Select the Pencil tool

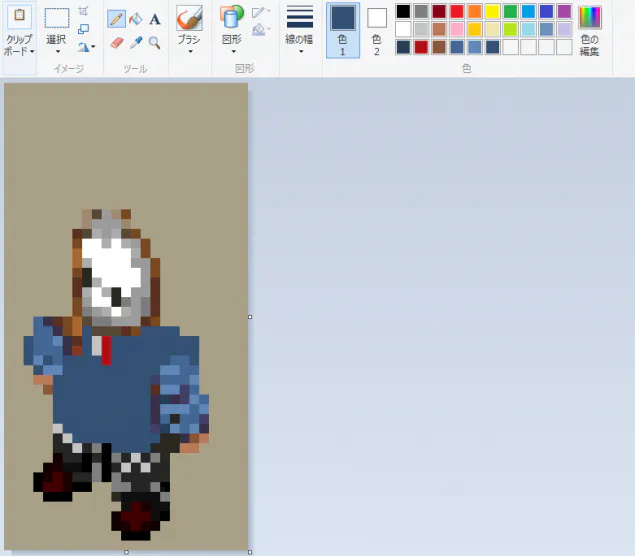pos(116,19)
